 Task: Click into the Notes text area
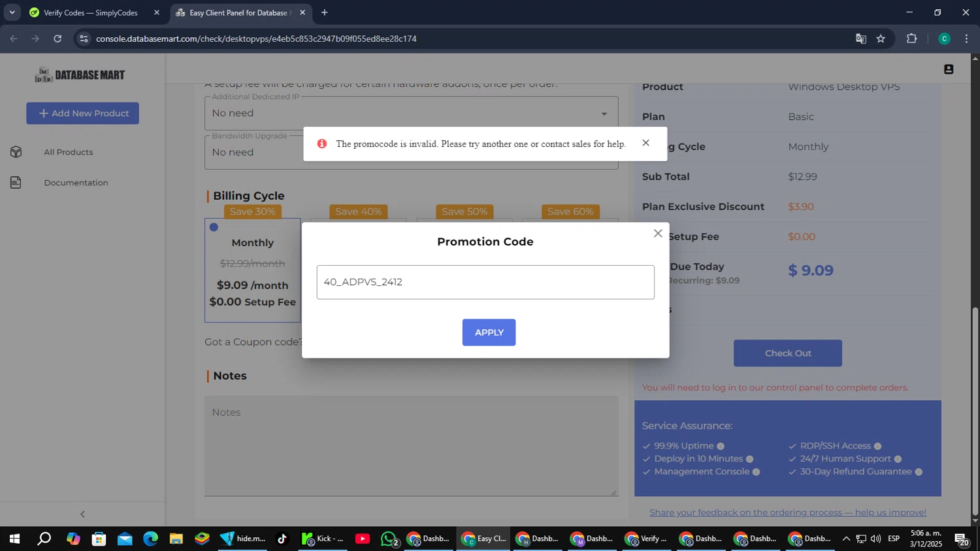pyautogui.click(x=412, y=446)
